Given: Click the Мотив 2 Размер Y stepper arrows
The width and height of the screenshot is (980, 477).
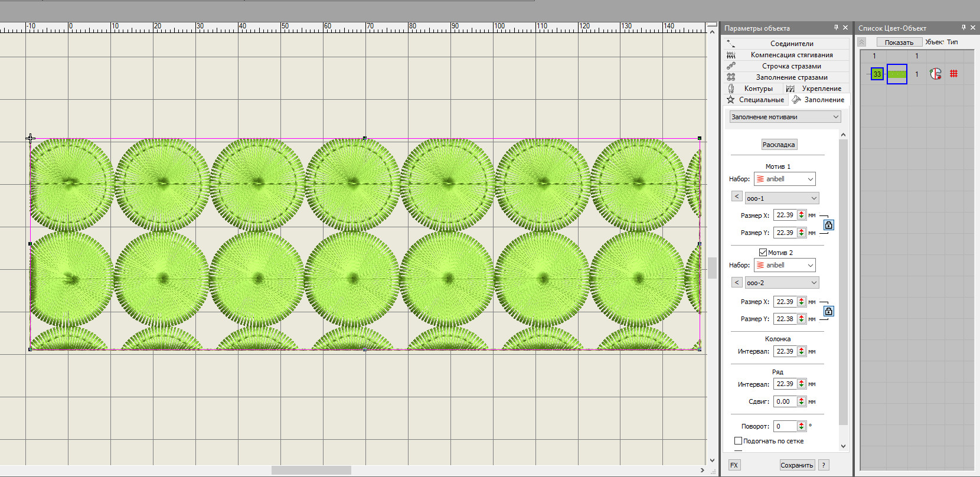Looking at the screenshot, I should (802, 319).
